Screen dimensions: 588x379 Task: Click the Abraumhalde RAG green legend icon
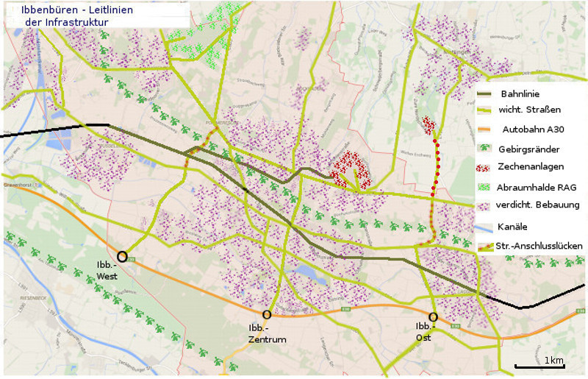485,187
